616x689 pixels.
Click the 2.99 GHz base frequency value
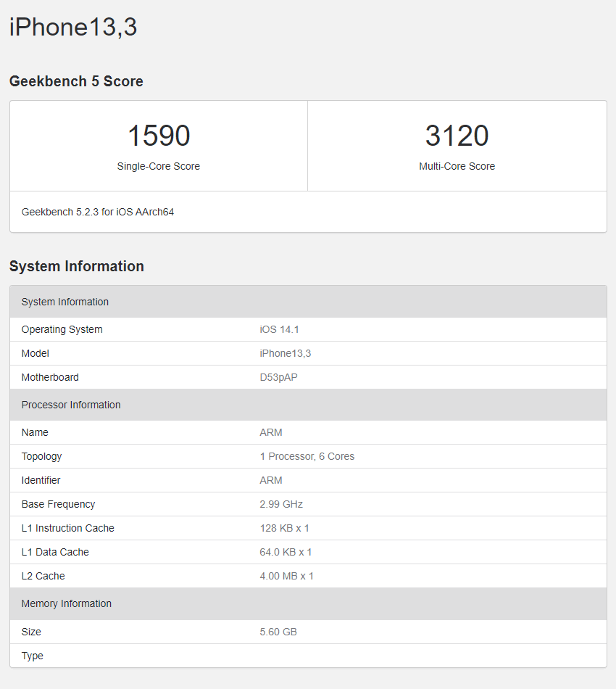[x=281, y=504]
